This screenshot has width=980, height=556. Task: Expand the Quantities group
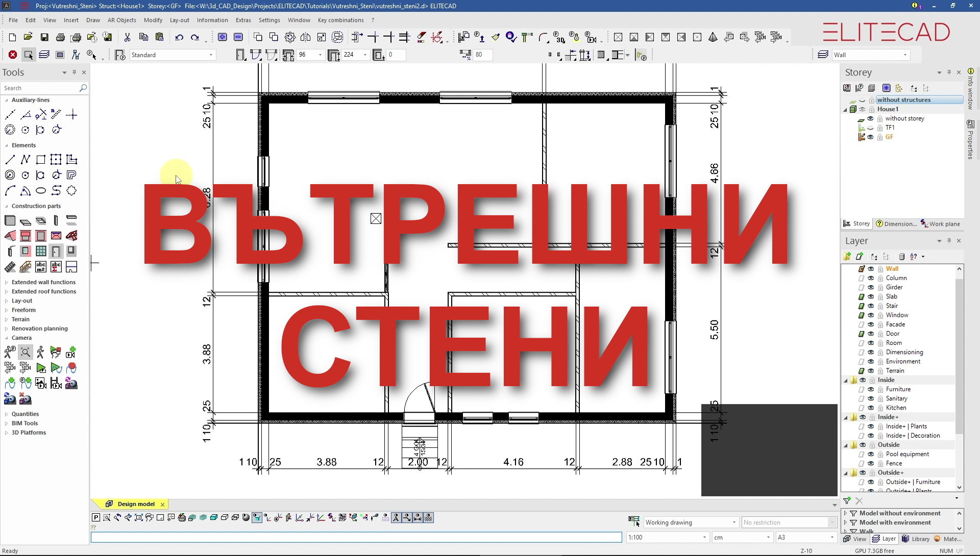(7, 414)
